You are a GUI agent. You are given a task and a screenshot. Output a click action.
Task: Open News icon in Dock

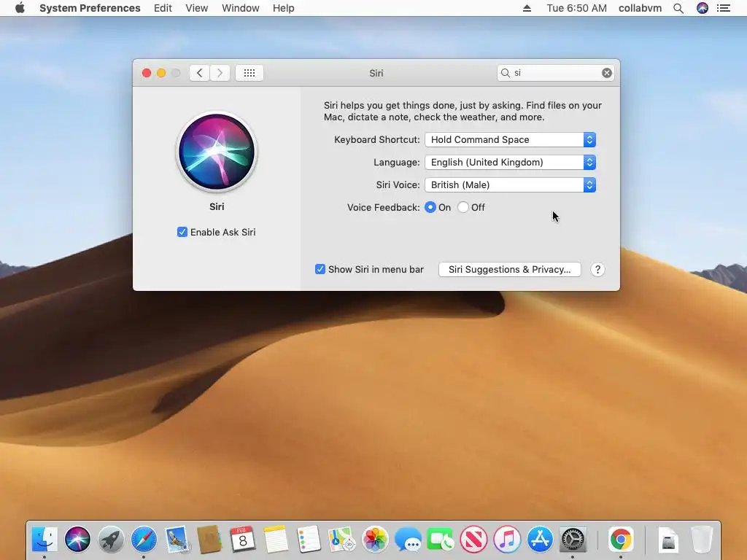click(474, 539)
